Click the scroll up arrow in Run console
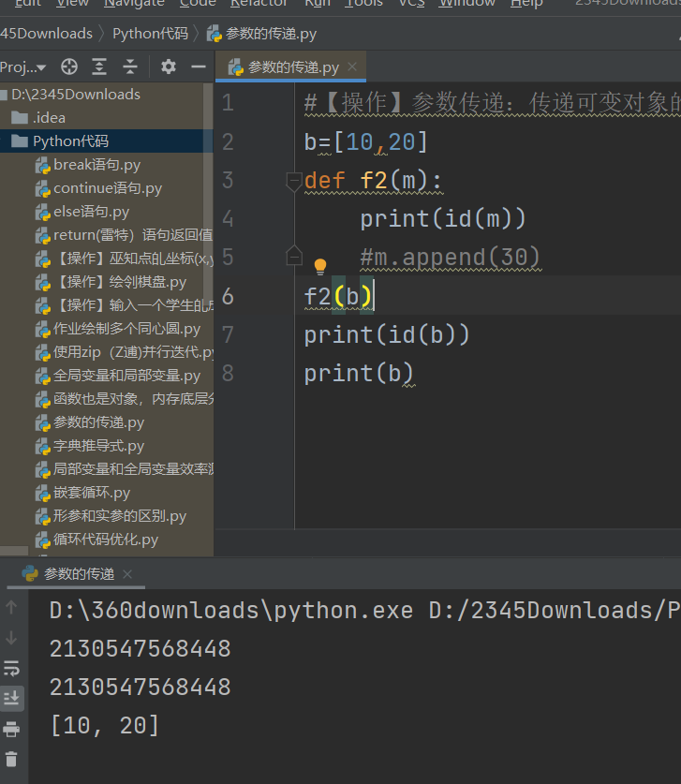The width and height of the screenshot is (681, 784). (11, 608)
